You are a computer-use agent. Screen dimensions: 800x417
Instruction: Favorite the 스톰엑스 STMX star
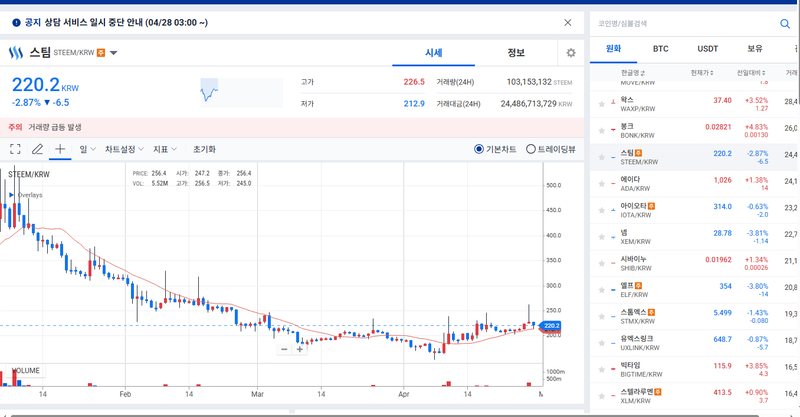click(x=602, y=316)
